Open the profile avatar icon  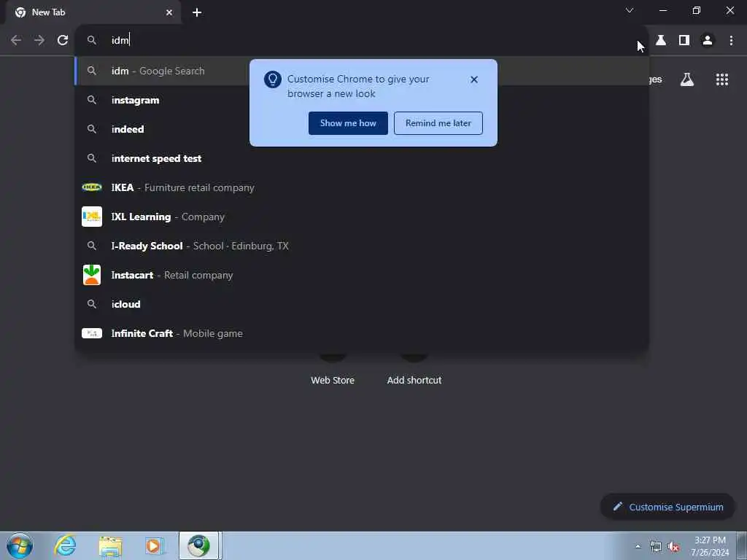(708, 41)
